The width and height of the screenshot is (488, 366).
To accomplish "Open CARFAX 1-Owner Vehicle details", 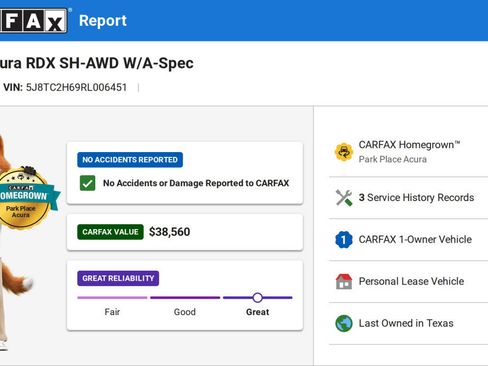I will click(x=415, y=239).
